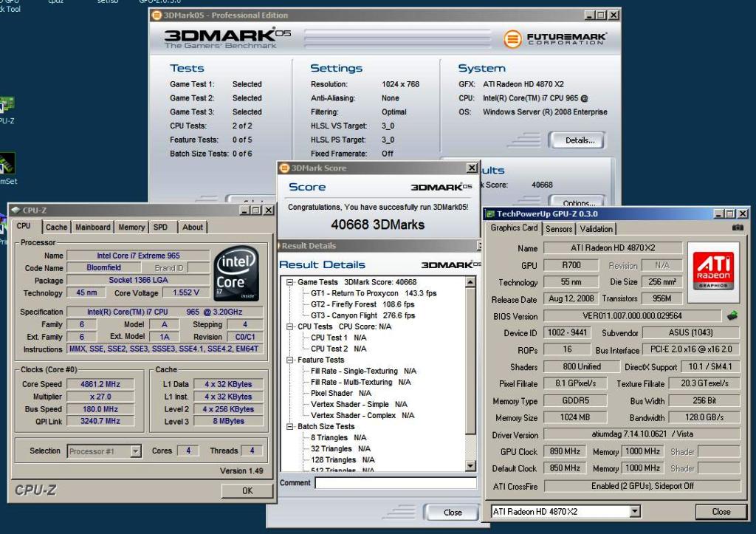This screenshot has width=756, height=534.
Task: Click the ATI Radeon logo in GPU-Z
Action: pos(713,272)
